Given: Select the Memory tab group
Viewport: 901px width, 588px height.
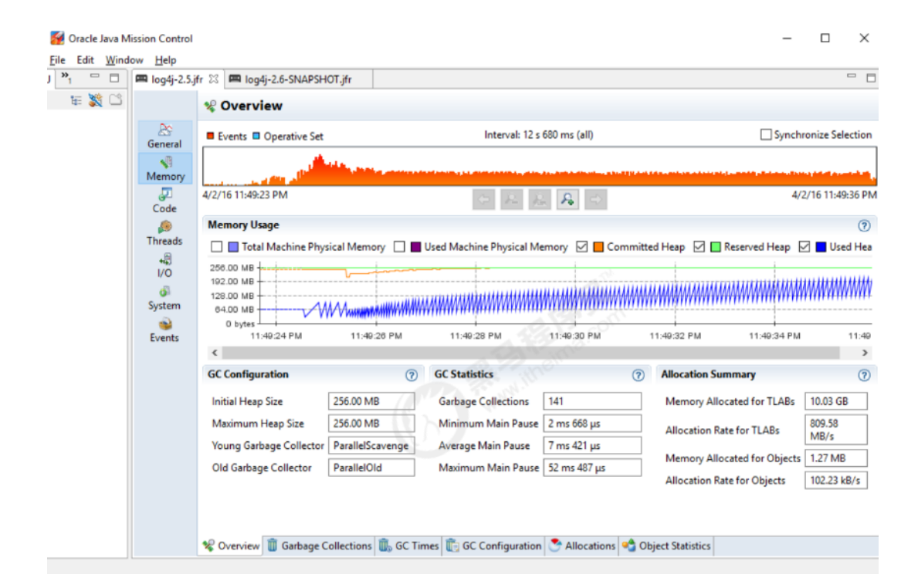Looking at the screenshot, I should click(x=165, y=169).
